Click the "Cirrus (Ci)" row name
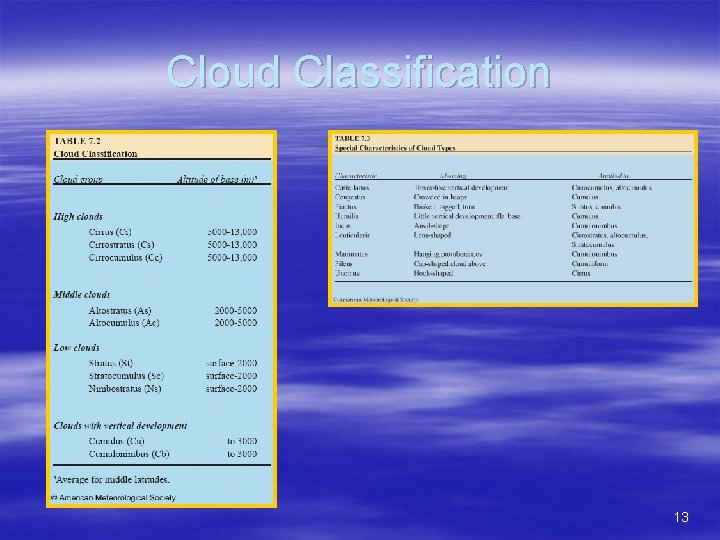The image size is (720, 540). click(x=110, y=232)
